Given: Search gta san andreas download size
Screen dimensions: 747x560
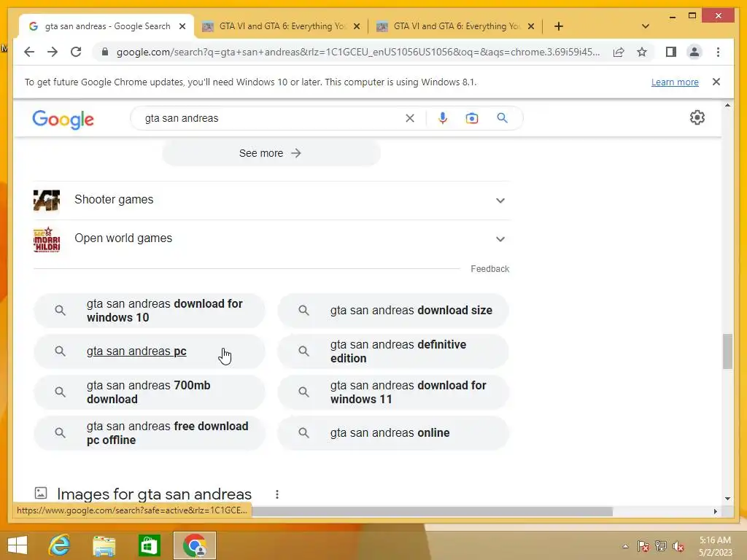Looking at the screenshot, I should (393, 311).
